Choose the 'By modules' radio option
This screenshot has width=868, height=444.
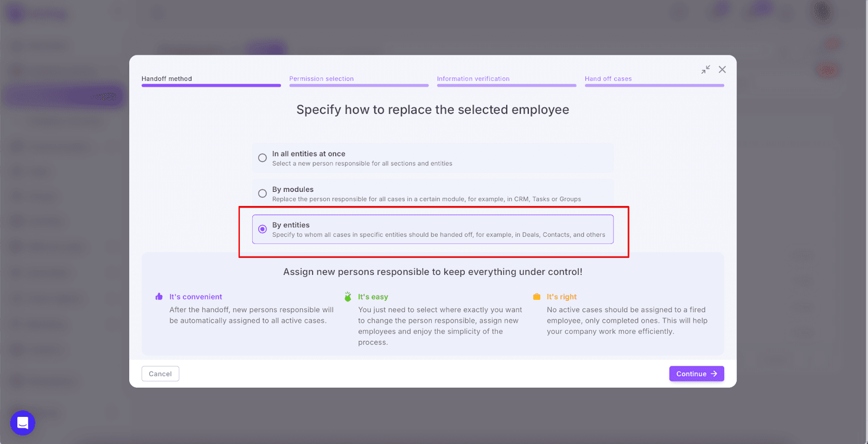pos(263,194)
